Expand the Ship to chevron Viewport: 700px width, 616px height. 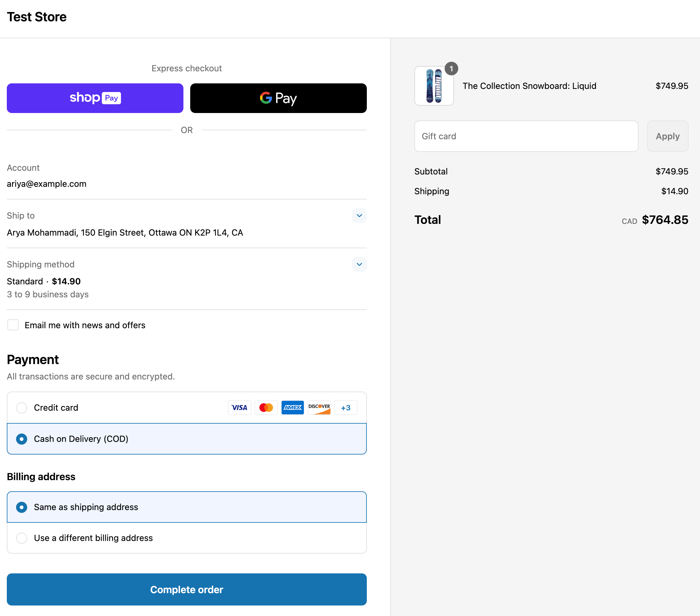pyautogui.click(x=359, y=216)
